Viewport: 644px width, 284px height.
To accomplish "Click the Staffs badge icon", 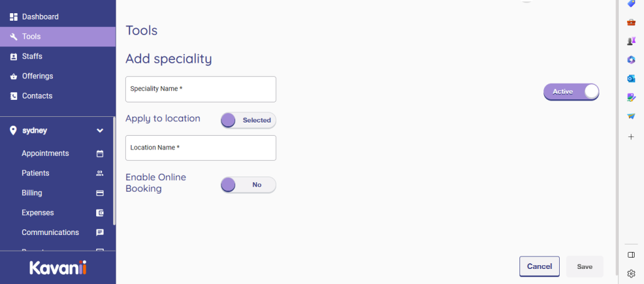I will [x=14, y=57].
